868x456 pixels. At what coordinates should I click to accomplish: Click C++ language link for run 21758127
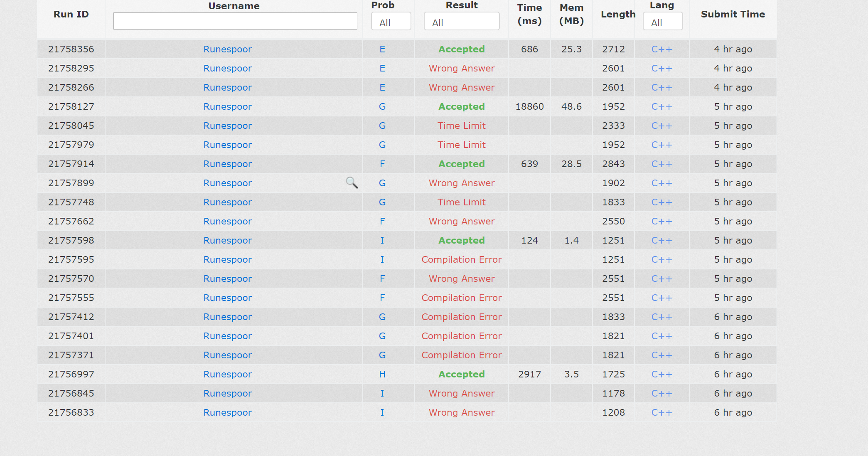coord(661,106)
